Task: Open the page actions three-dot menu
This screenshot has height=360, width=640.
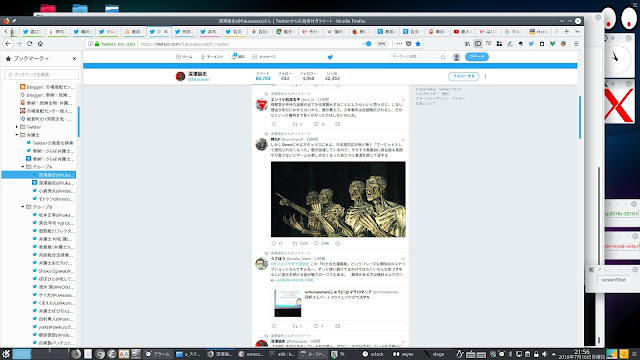Action: [399, 44]
